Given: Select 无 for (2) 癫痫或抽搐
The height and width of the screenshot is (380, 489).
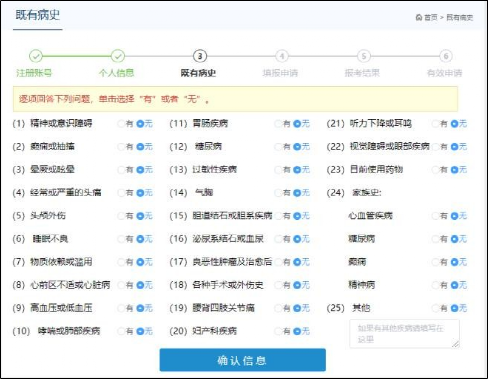Looking at the screenshot, I should tap(140, 147).
